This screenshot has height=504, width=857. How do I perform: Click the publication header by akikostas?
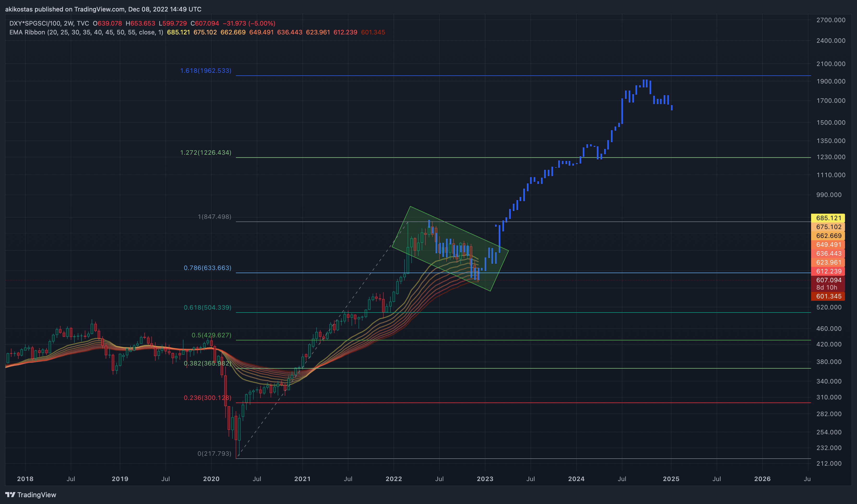[103, 9]
